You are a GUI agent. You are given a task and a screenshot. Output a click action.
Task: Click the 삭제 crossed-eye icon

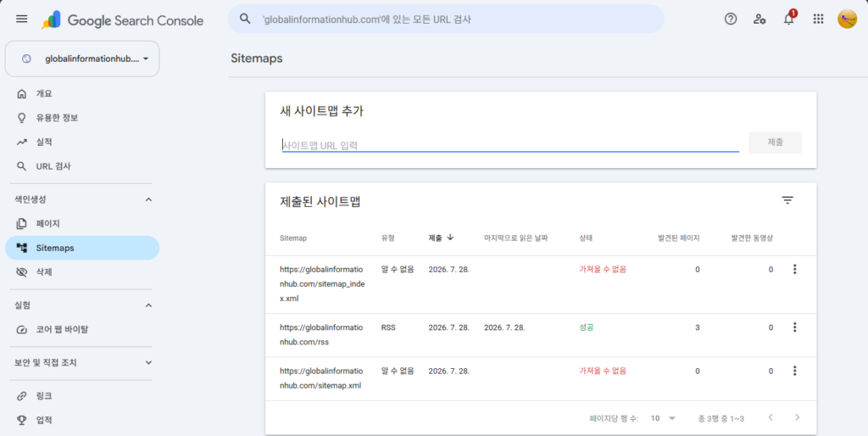tap(21, 272)
